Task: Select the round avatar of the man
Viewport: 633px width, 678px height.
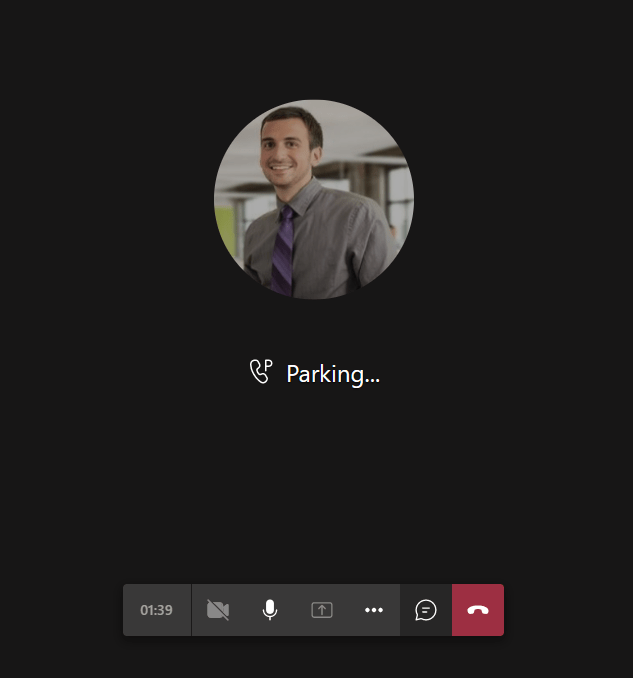Action: (x=314, y=199)
